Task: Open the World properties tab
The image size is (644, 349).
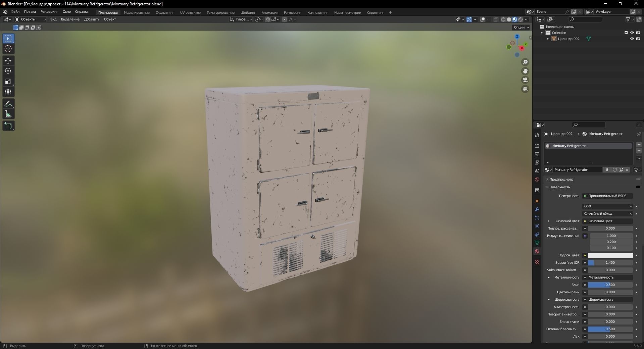Action: tap(537, 180)
